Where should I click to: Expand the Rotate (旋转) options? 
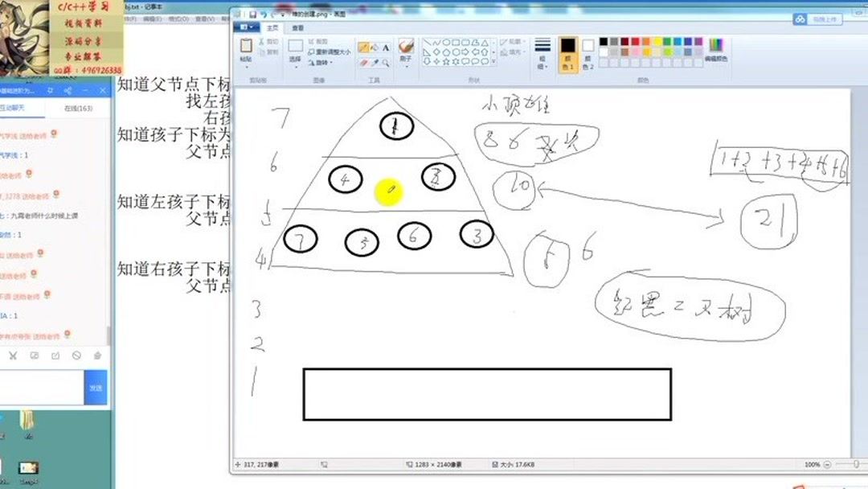(x=330, y=62)
